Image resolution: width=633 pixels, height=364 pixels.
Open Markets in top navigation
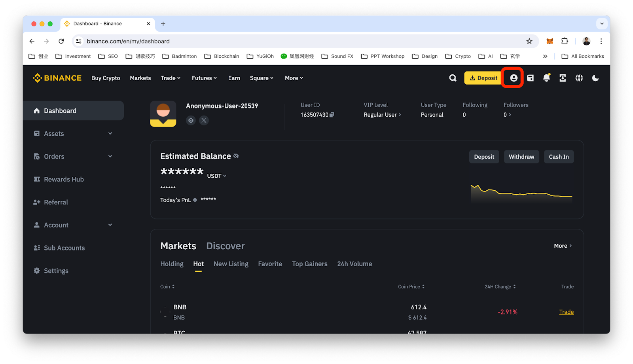tap(140, 78)
